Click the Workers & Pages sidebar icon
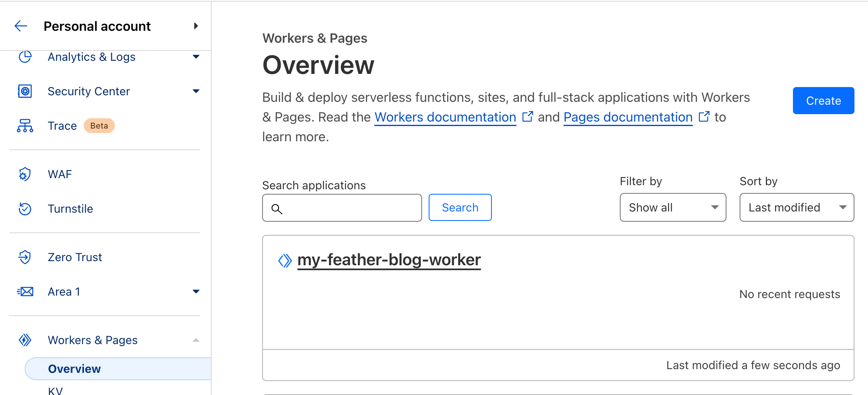868x395 pixels. pyautogui.click(x=25, y=340)
